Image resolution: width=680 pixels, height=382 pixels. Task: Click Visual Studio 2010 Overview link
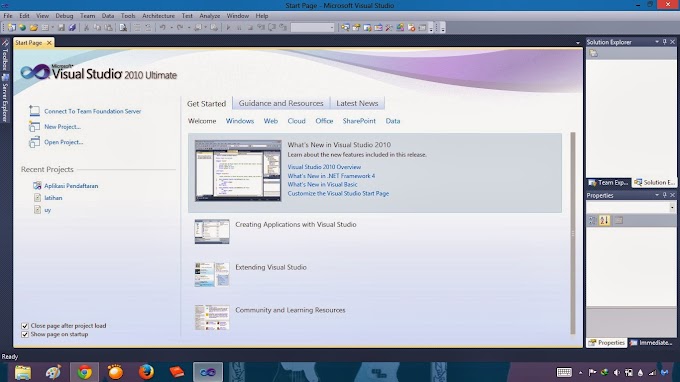coord(324,167)
